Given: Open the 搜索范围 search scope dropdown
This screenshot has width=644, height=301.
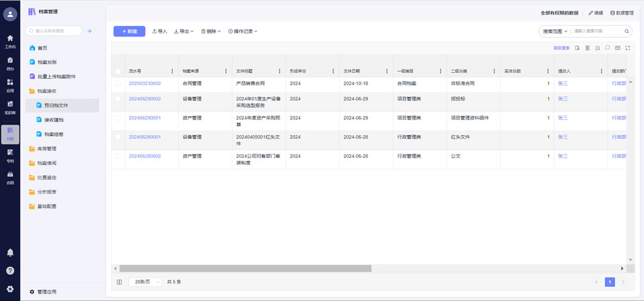Looking at the screenshot, I should coord(554,31).
